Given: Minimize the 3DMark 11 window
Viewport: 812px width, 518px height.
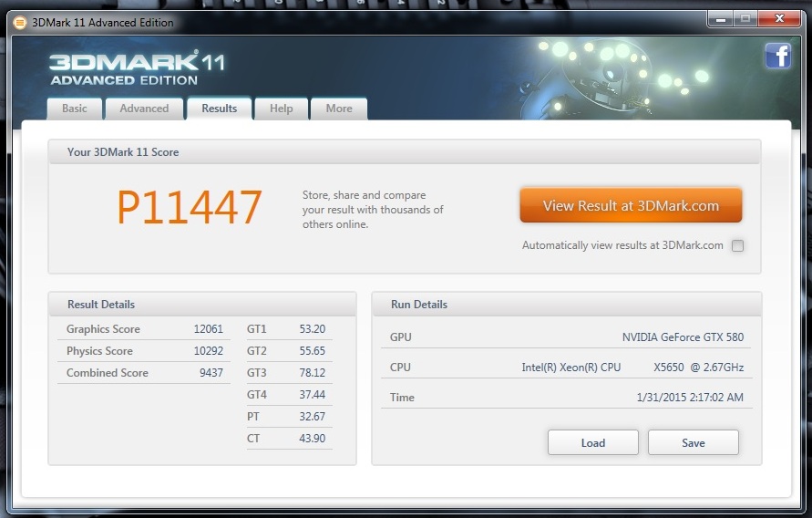Looking at the screenshot, I should (x=720, y=19).
